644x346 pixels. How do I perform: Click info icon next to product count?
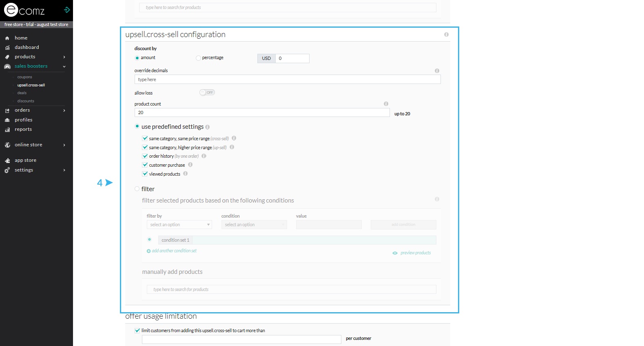coord(386,104)
